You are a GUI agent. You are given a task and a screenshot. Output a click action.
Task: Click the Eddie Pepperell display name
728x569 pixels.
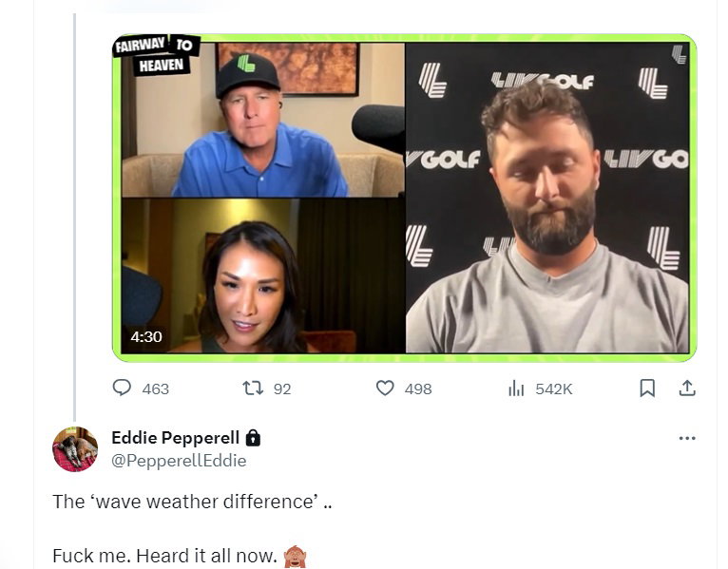point(176,438)
